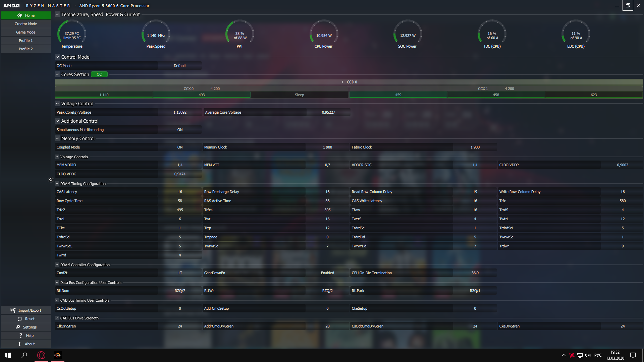The width and height of the screenshot is (644, 362).
Task: Open Help question mark item
Action: tap(21, 336)
